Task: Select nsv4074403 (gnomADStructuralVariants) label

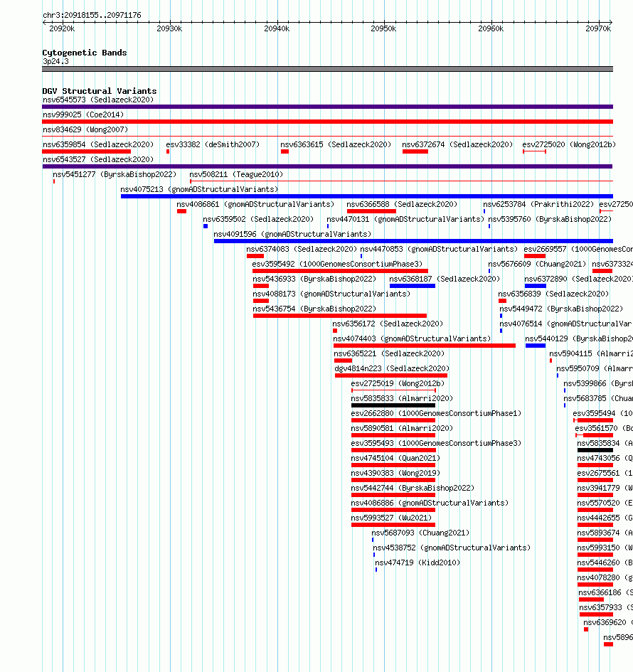Action: (413, 339)
